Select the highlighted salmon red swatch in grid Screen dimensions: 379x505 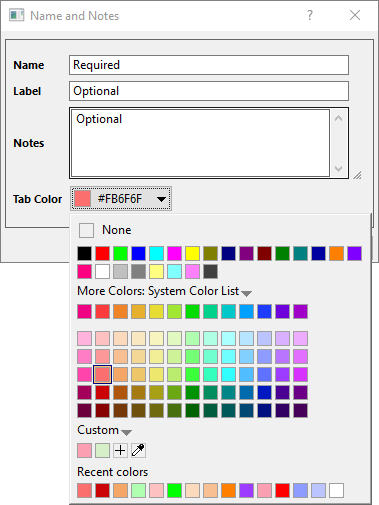[x=102, y=374]
